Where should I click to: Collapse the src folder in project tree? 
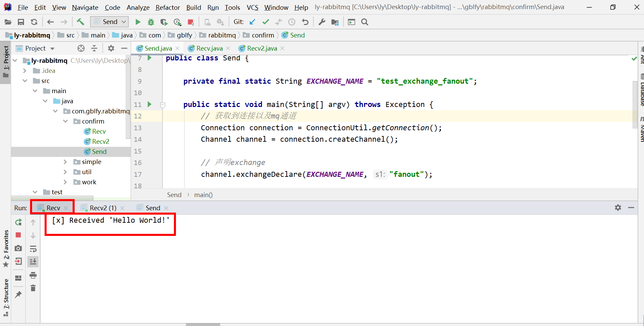[25, 81]
